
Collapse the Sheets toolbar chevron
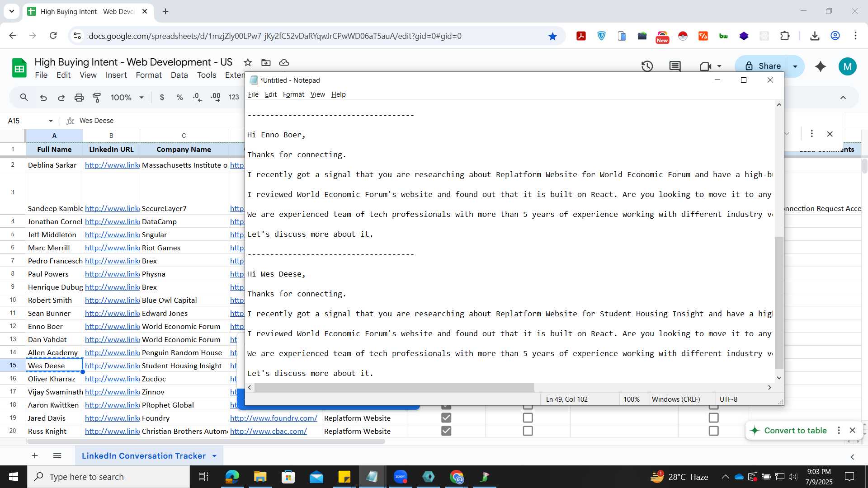click(x=843, y=97)
